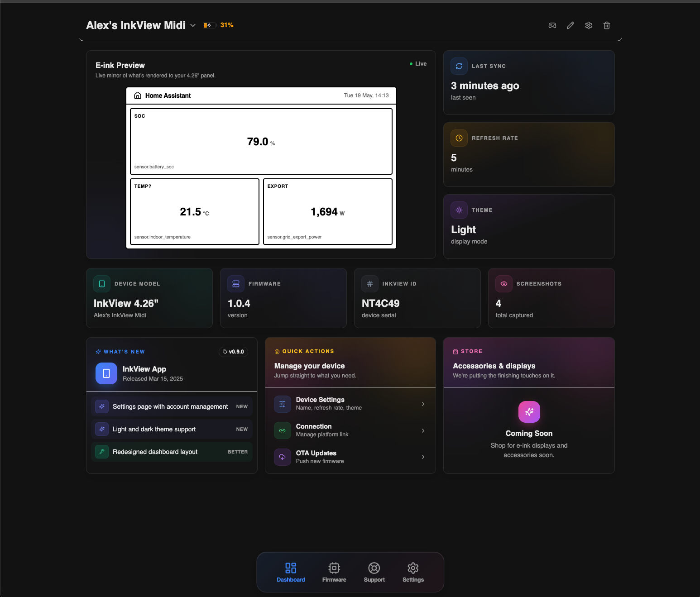Screen dimensions: 700x597
Task: Click the 'total captured' screenshots caption
Action: [x=514, y=315]
